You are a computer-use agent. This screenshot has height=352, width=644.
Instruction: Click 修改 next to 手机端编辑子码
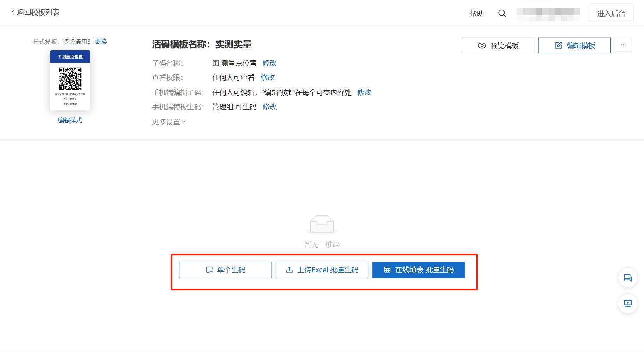(x=364, y=92)
